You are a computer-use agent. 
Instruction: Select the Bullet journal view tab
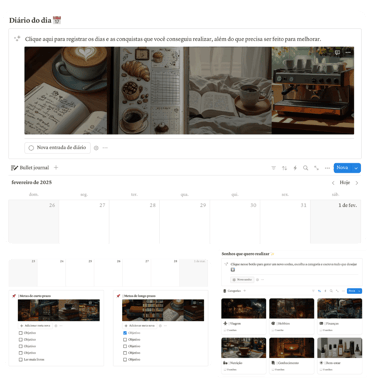click(30, 168)
